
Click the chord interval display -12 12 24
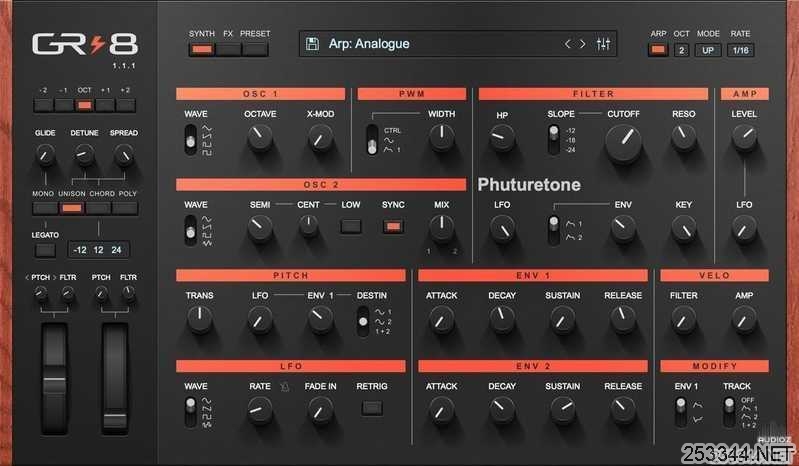98,250
